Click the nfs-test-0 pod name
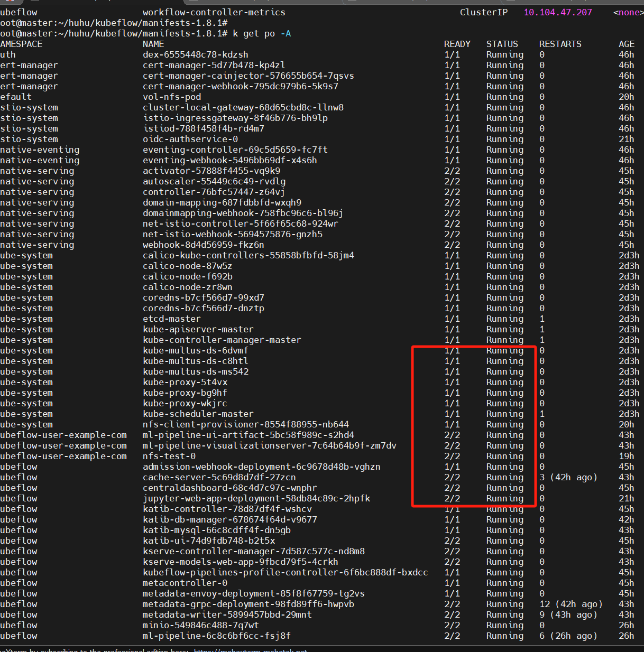644x652 pixels. pos(169,457)
